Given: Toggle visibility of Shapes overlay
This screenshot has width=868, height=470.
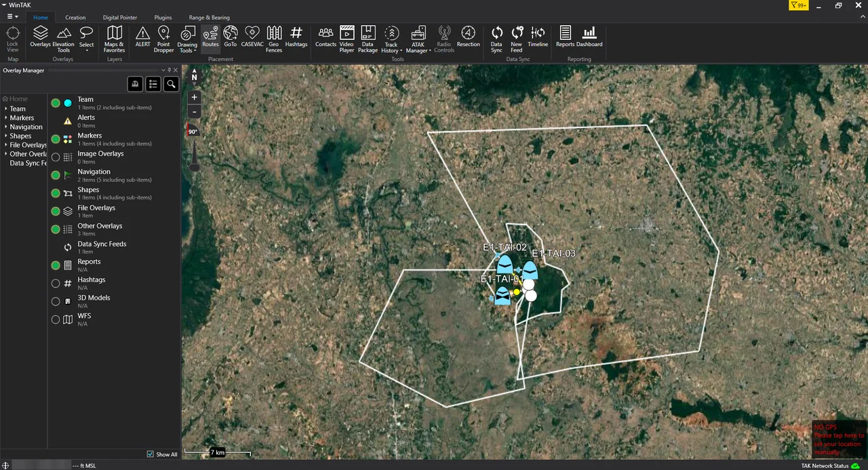Looking at the screenshot, I should [56, 193].
